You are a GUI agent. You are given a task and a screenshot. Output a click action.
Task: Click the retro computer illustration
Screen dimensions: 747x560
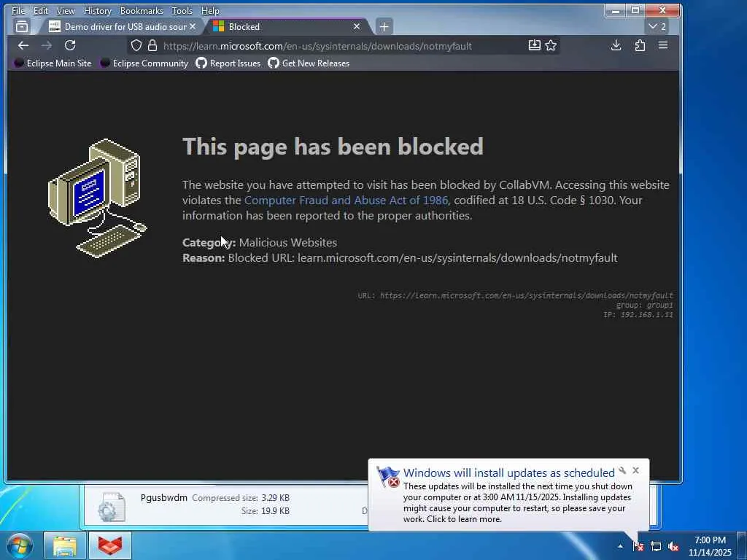click(x=98, y=198)
